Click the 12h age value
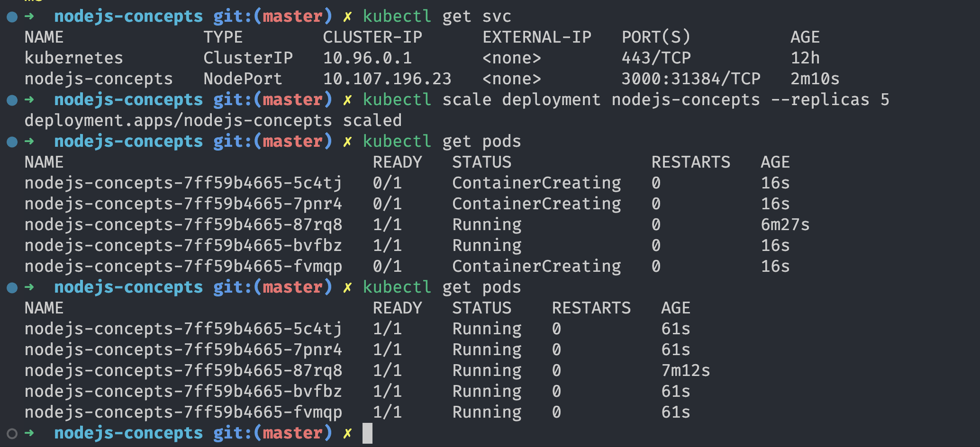The width and height of the screenshot is (980, 447). [x=805, y=58]
